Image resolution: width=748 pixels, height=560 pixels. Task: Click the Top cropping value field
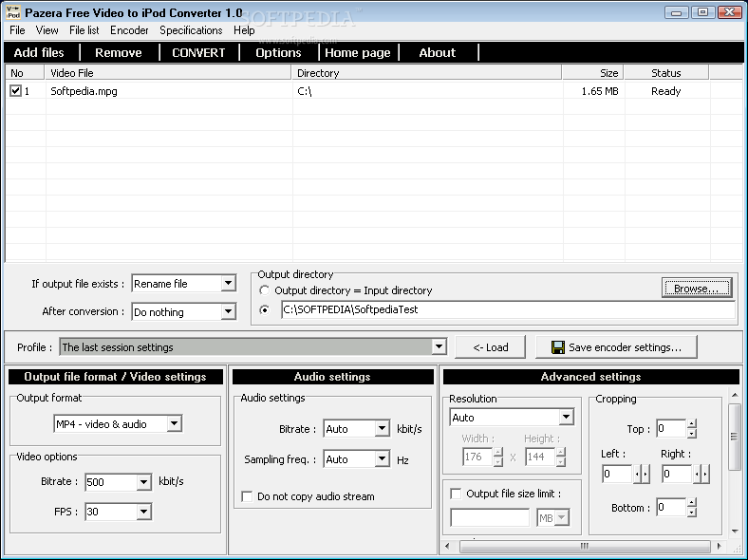[671, 428]
